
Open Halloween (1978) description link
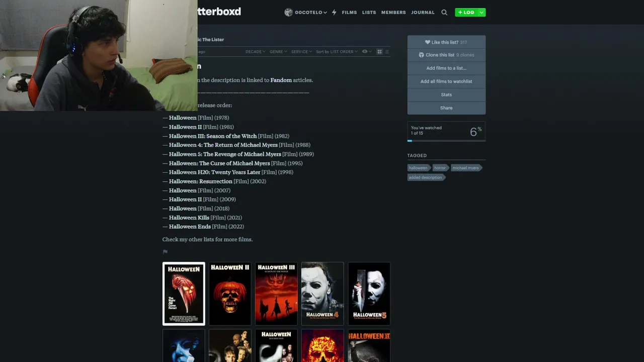[183, 118]
